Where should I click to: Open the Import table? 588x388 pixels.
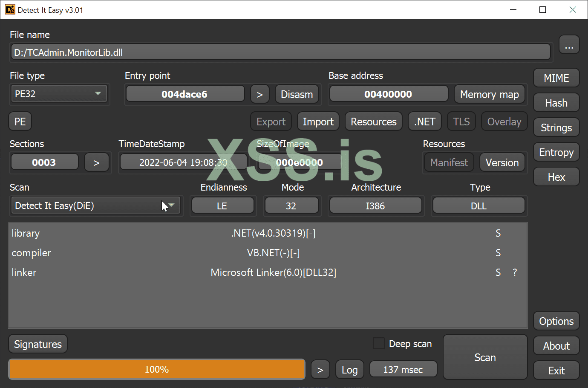318,122
